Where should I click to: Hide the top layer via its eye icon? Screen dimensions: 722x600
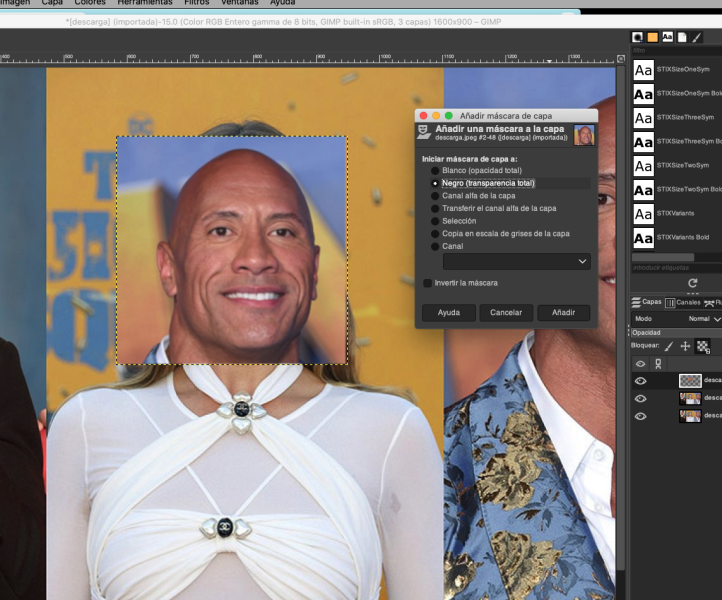[x=641, y=381]
